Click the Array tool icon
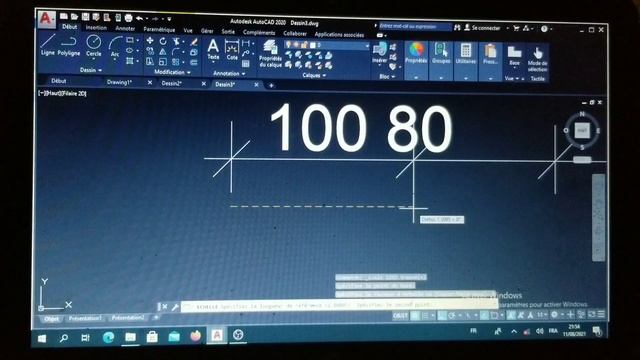Viewport: 640px width, 360px height. click(176, 62)
